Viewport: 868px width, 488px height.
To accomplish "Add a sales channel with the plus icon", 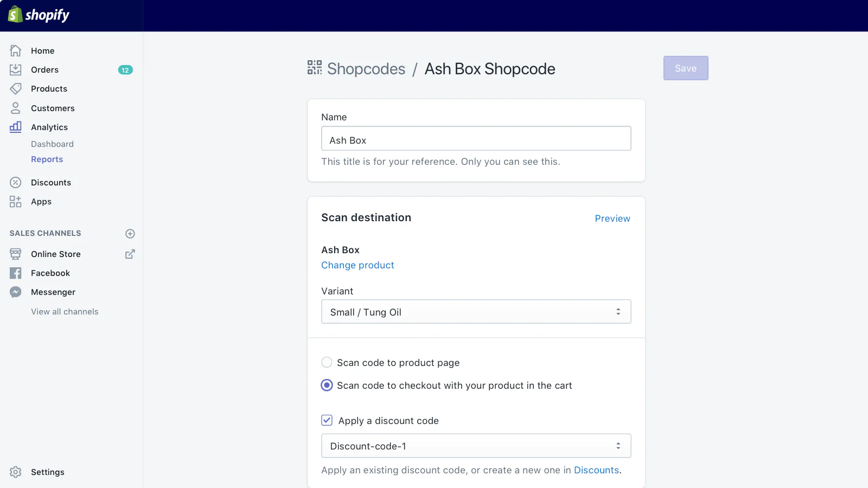I will [x=130, y=234].
